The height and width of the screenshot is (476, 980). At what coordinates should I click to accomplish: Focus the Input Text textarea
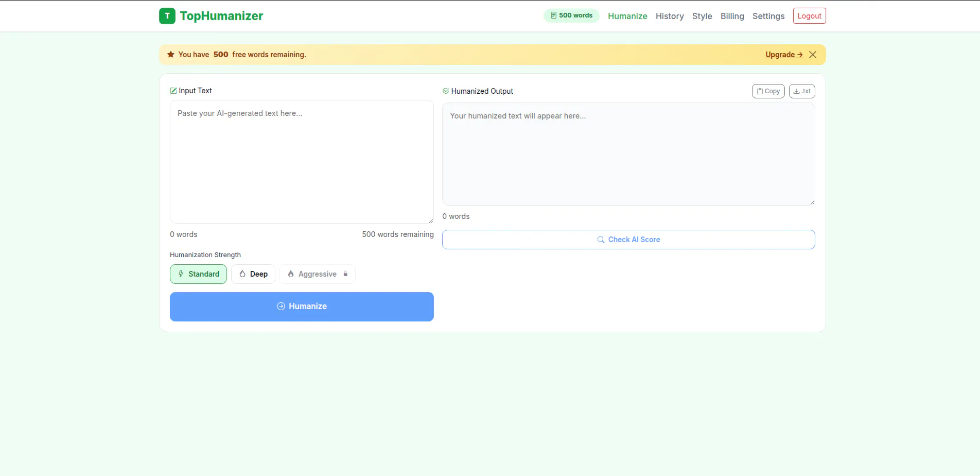coord(302,162)
